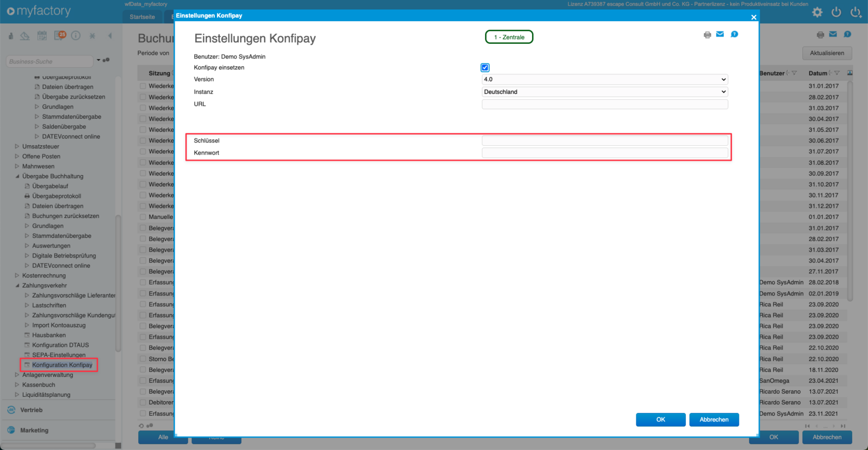Click the printer icon on the background page

(820, 35)
